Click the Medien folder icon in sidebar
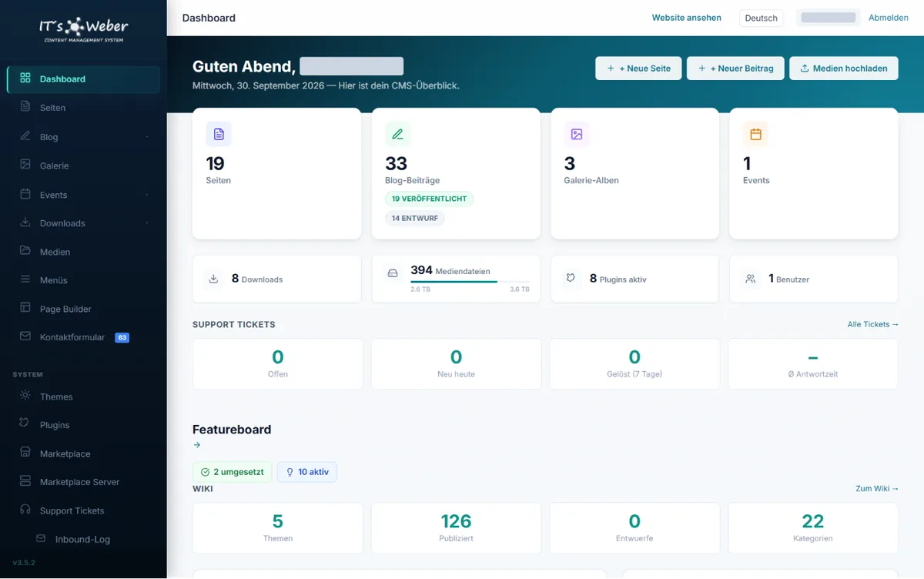Image resolution: width=924 pixels, height=579 pixels. coord(25,251)
